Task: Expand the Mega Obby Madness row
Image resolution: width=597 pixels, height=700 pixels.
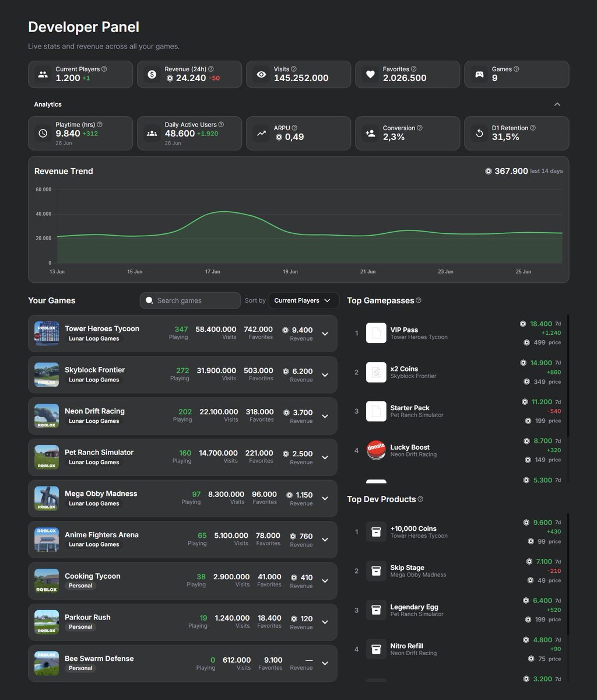Action: [325, 499]
